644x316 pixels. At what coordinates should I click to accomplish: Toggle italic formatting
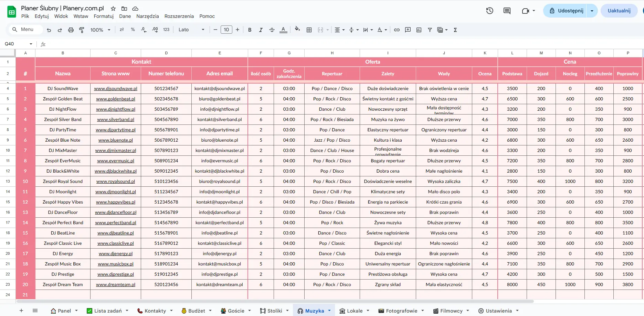point(261,30)
